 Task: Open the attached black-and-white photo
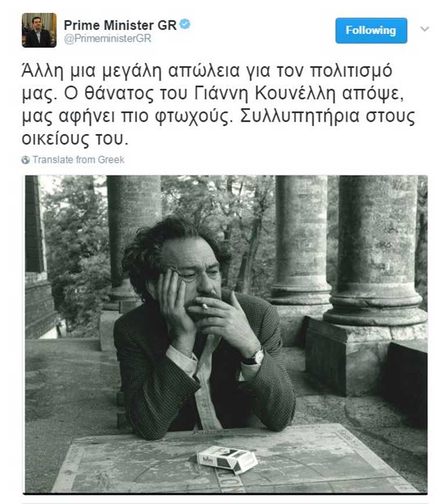(x=226, y=334)
